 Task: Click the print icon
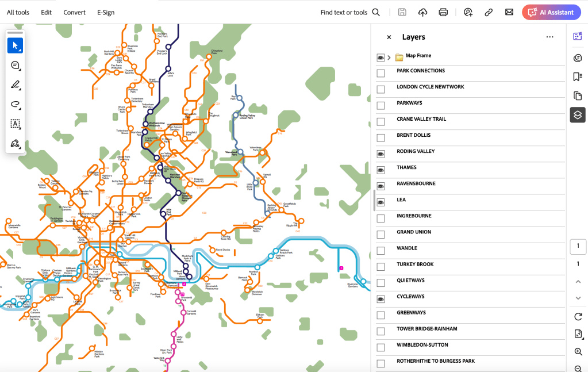[x=443, y=12]
